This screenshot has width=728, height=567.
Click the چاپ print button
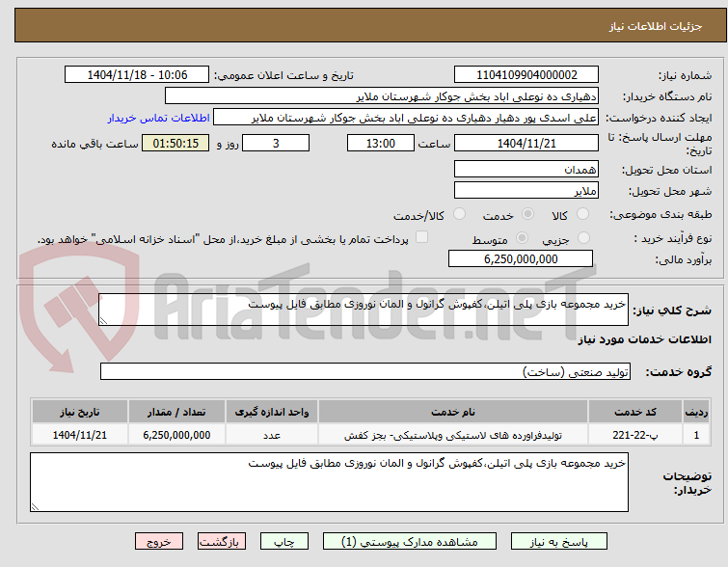click(x=284, y=542)
